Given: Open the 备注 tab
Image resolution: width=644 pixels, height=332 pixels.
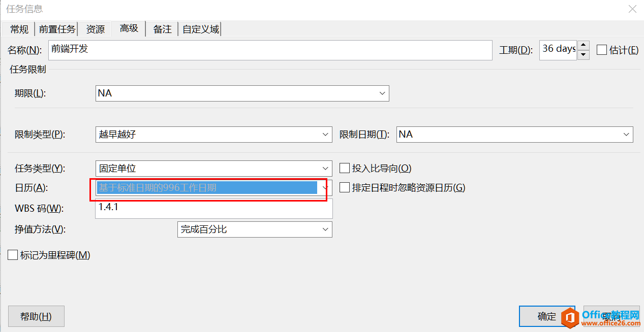Looking at the screenshot, I should (162, 29).
